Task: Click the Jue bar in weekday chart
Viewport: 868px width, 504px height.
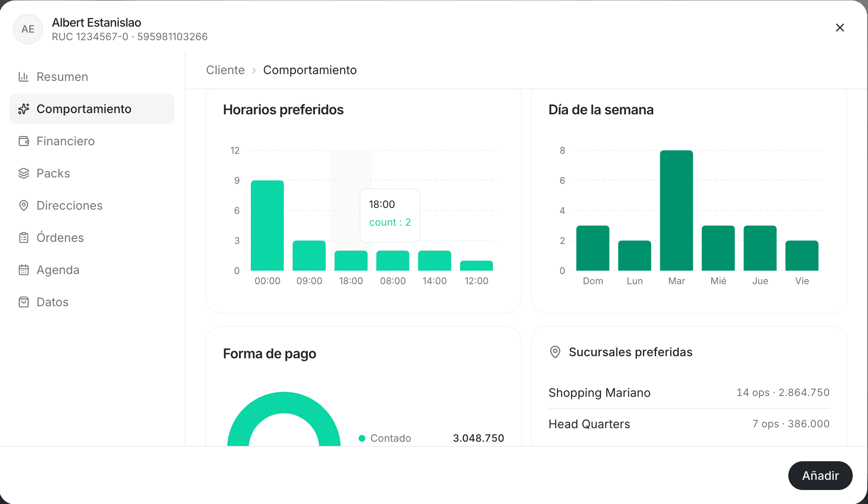Action: (x=760, y=248)
